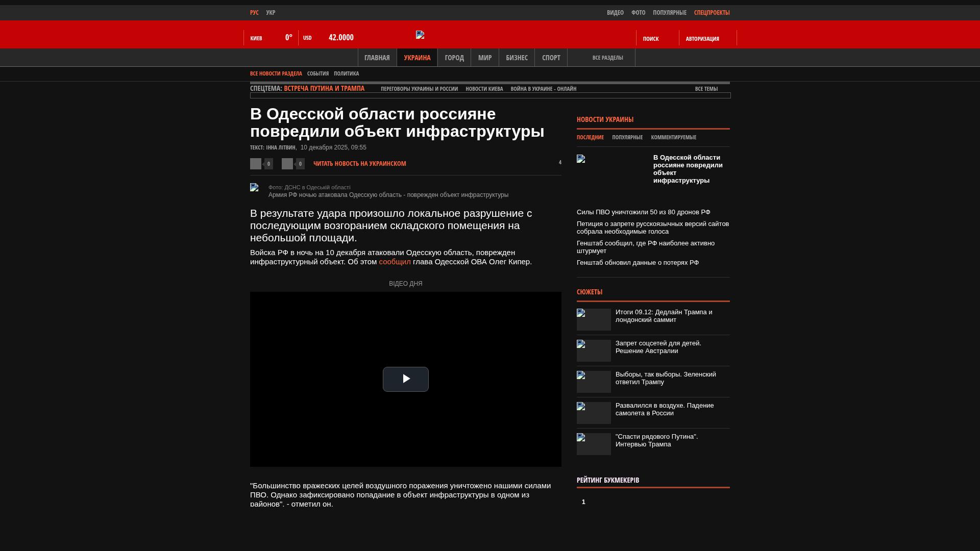Open thumbnail next to Выборы, так выборы
Viewport: 980px width, 551px height.
tap(594, 382)
